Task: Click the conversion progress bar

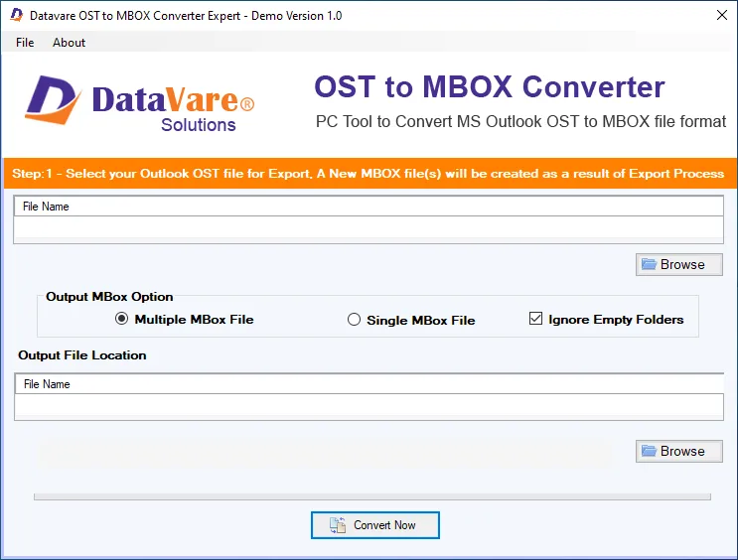Action: click(x=372, y=496)
